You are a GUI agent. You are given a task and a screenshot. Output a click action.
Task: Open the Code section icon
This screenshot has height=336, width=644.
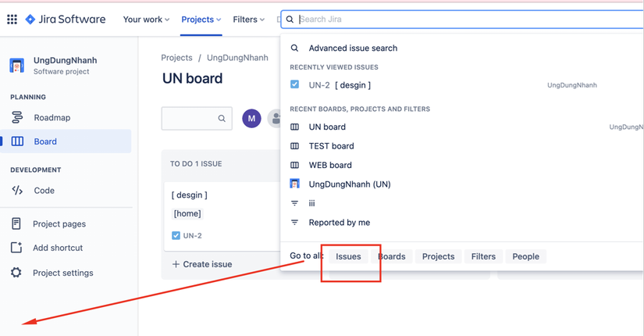click(17, 190)
